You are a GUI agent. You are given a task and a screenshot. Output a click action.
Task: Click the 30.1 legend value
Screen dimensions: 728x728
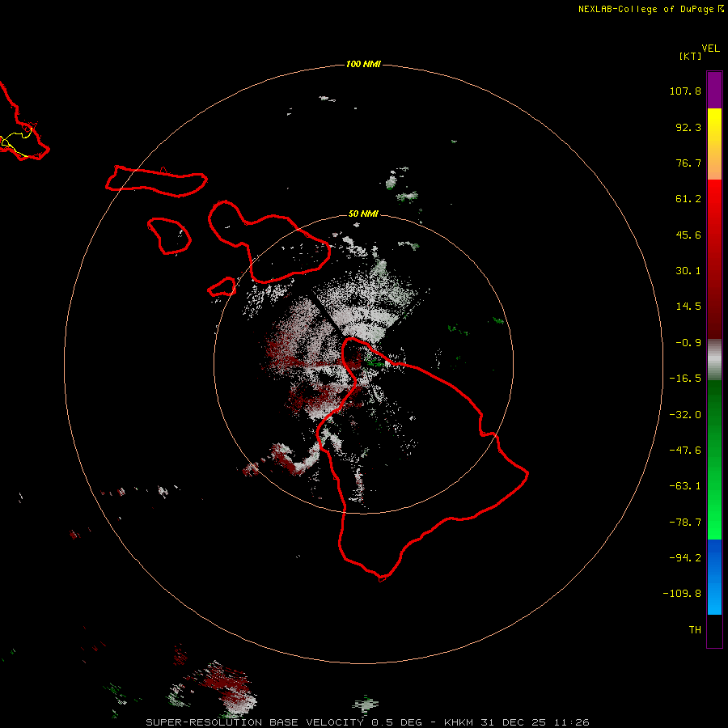688,271
